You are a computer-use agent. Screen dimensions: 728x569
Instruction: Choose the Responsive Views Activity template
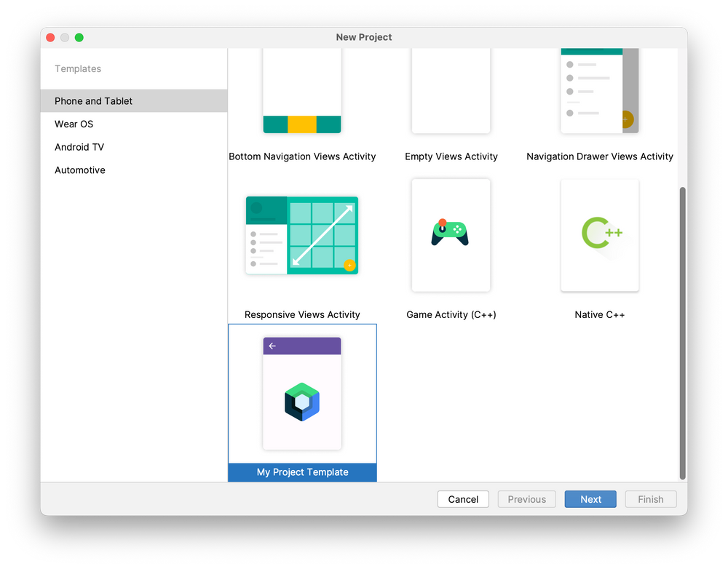(302, 234)
